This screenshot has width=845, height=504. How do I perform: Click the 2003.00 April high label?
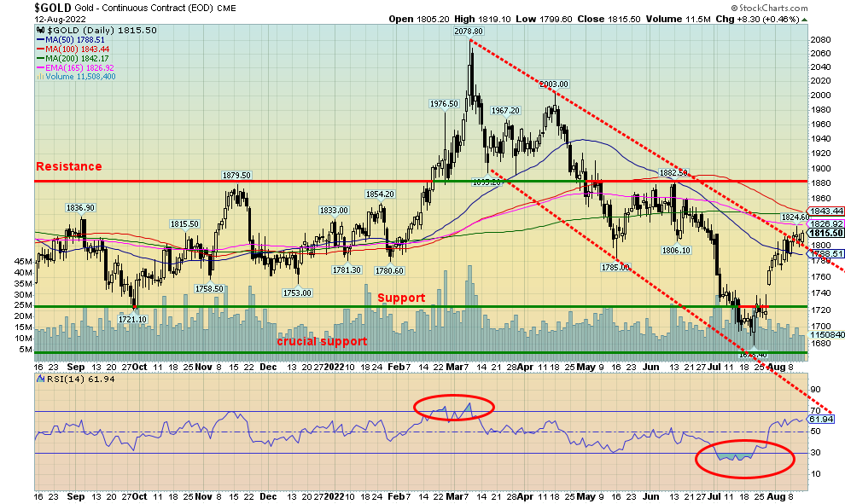pyautogui.click(x=553, y=84)
